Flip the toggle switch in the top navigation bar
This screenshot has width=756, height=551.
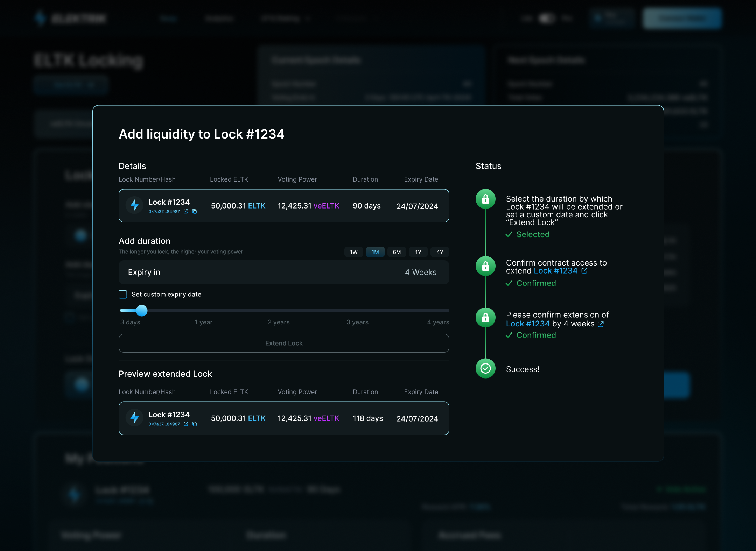[x=547, y=18]
